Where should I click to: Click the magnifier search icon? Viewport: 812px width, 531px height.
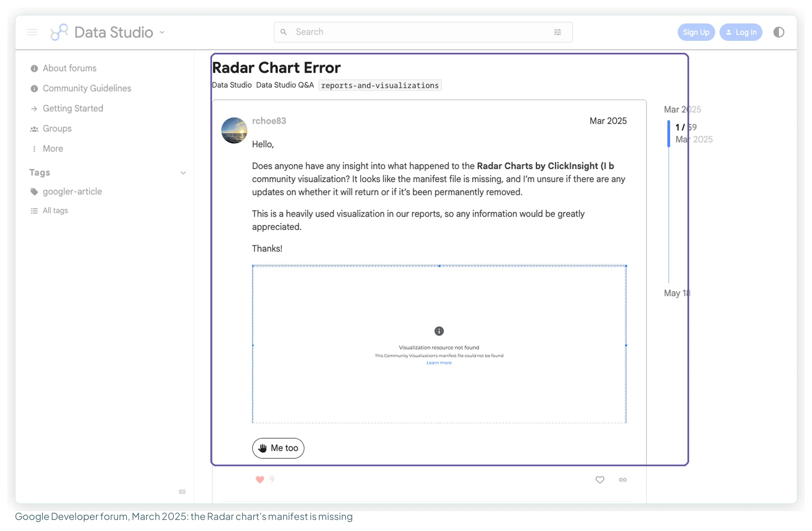click(283, 32)
